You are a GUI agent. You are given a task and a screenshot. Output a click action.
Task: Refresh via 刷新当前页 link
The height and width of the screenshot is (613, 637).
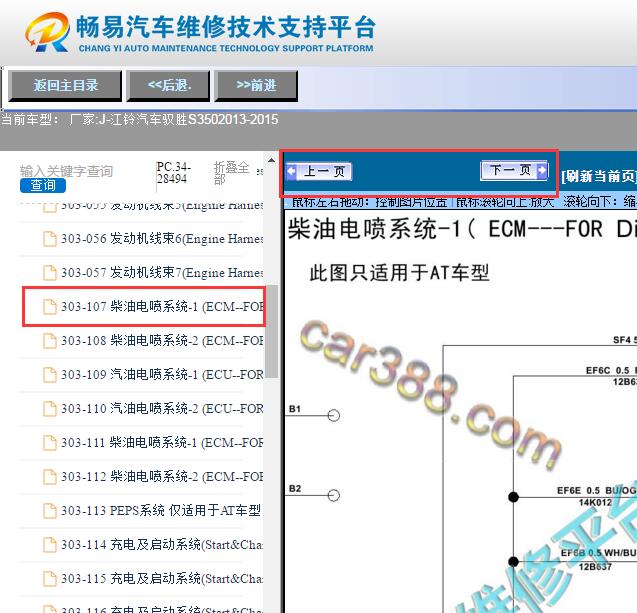[599, 176]
